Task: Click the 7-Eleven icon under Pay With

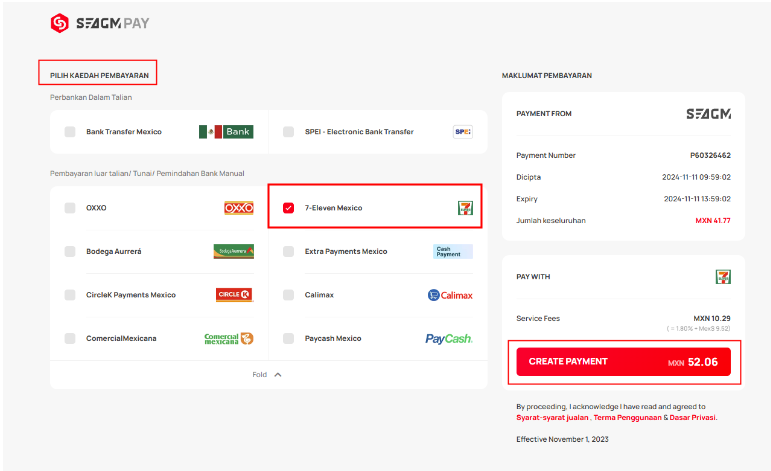Action: pos(723,277)
